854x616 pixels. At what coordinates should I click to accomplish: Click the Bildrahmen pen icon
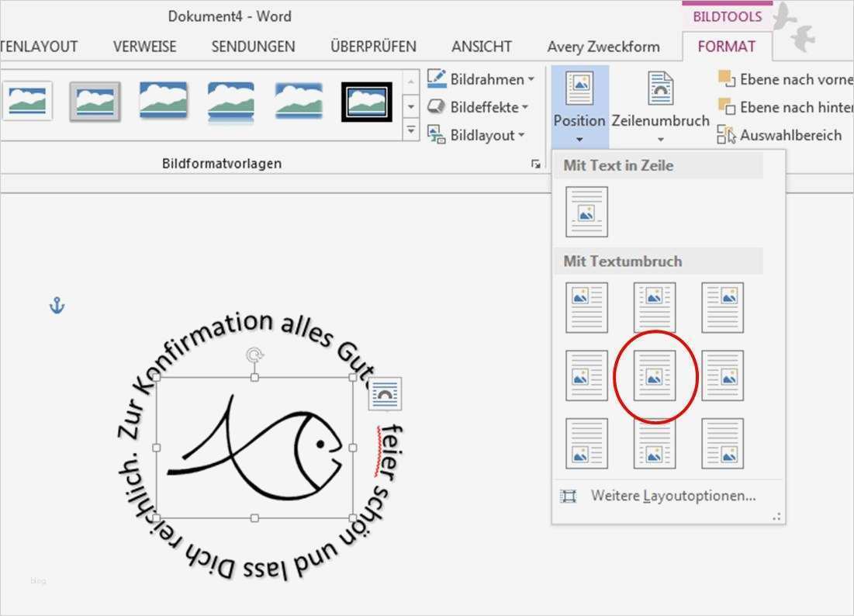pyautogui.click(x=436, y=78)
